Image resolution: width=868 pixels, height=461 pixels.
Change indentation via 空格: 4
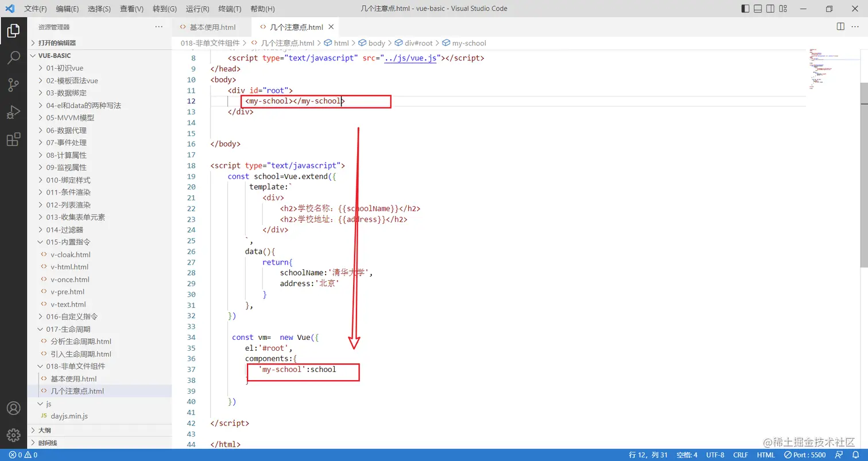[x=687, y=455]
